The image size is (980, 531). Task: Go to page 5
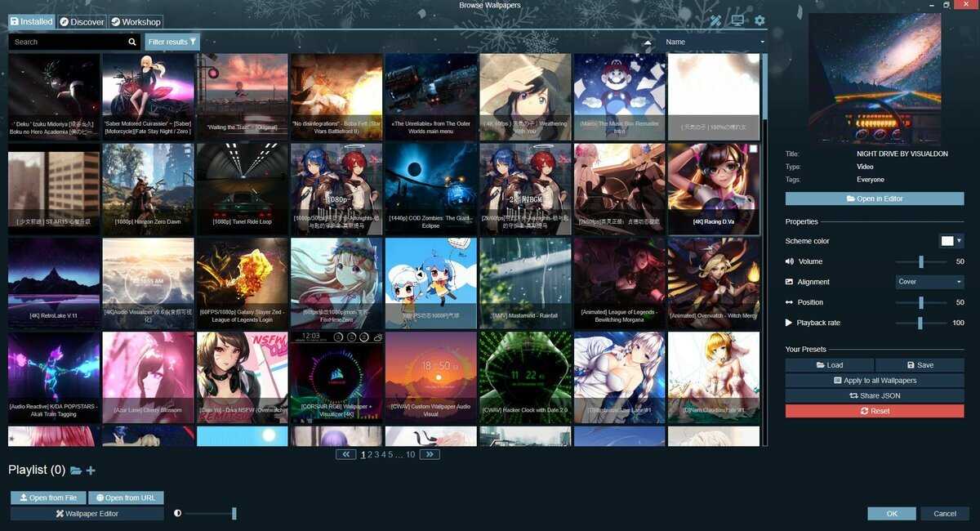(x=390, y=454)
